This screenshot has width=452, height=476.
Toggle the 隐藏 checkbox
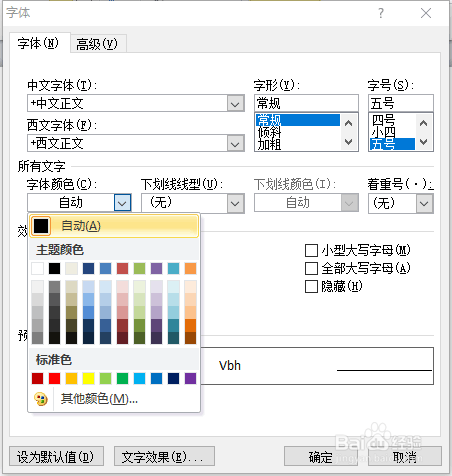(311, 286)
